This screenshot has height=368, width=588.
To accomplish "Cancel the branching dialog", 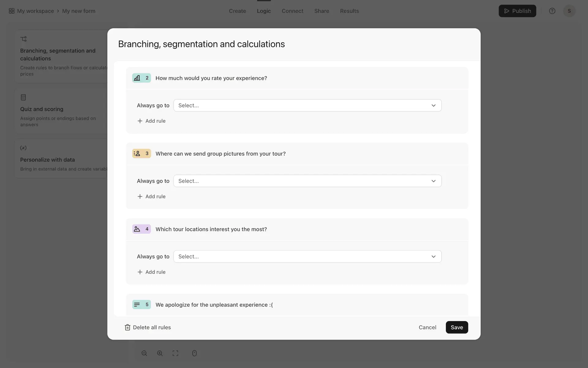I will point(427,328).
